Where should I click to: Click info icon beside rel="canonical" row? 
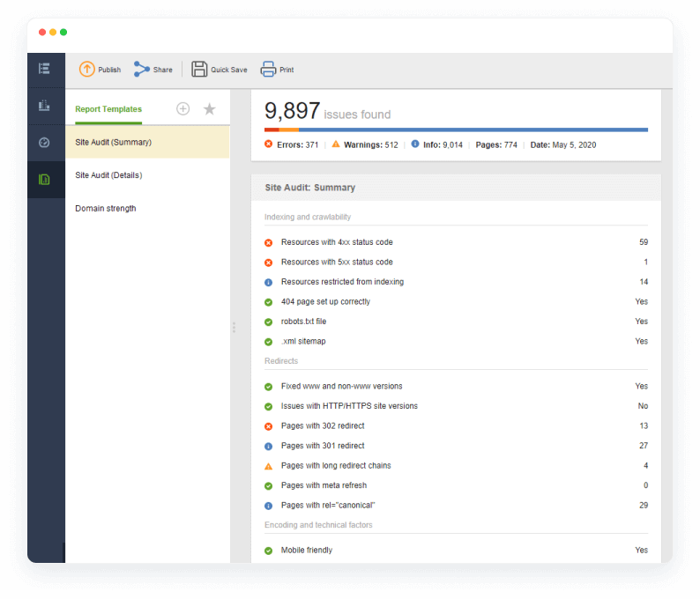pos(268,506)
